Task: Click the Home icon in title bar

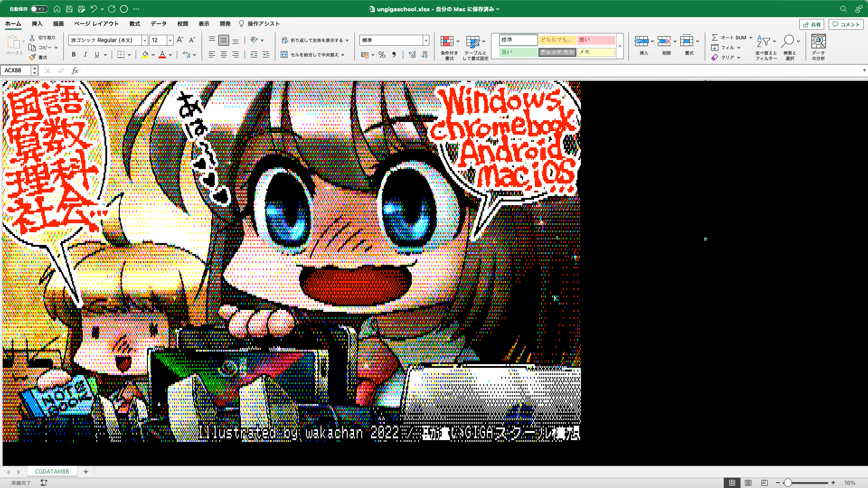Action: tap(57, 9)
